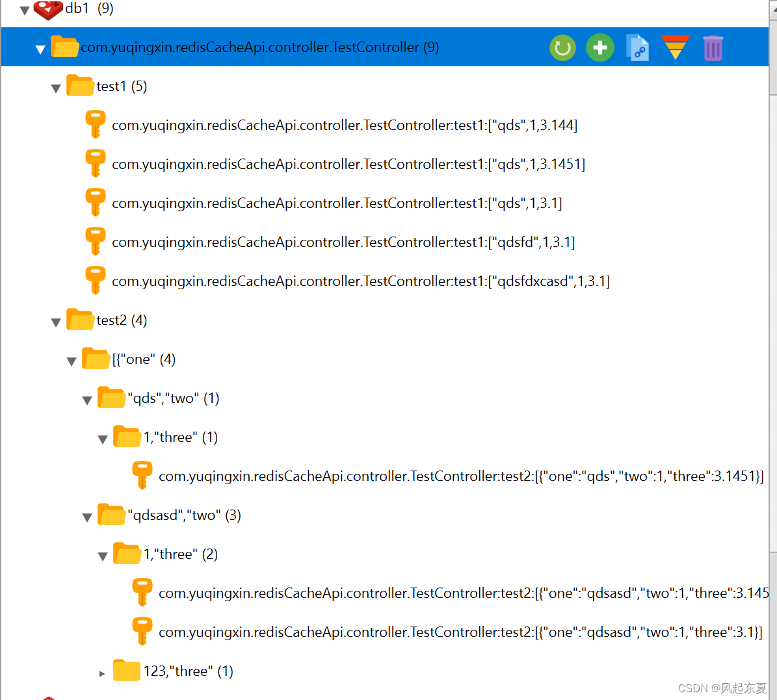The height and width of the screenshot is (700, 777).
Task: Click the test2 folder icon
Action: point(80,320)
